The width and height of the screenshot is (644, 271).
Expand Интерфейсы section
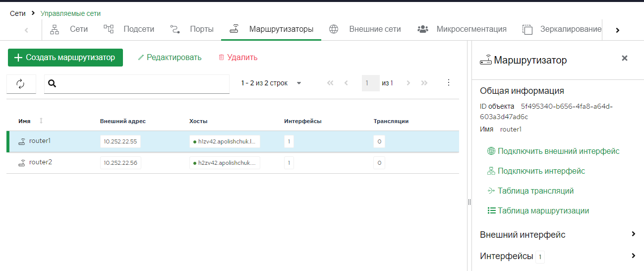pos(558,256)
